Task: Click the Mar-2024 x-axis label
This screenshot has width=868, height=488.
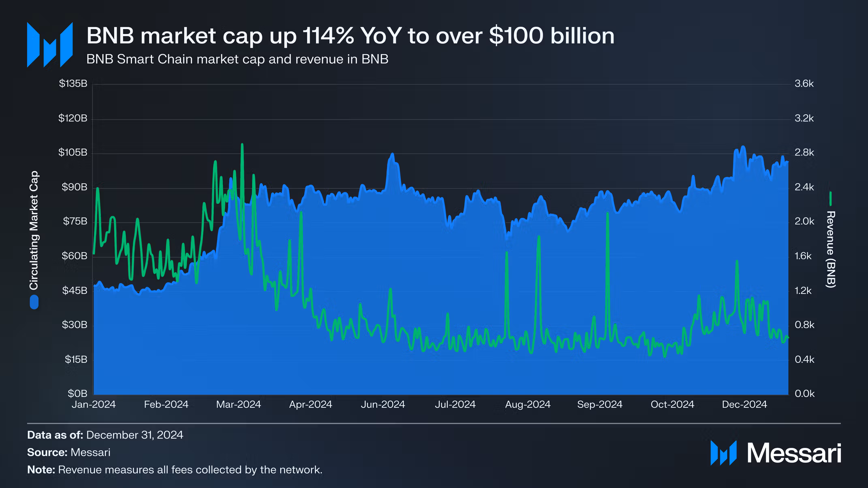Action: (239, 405)
